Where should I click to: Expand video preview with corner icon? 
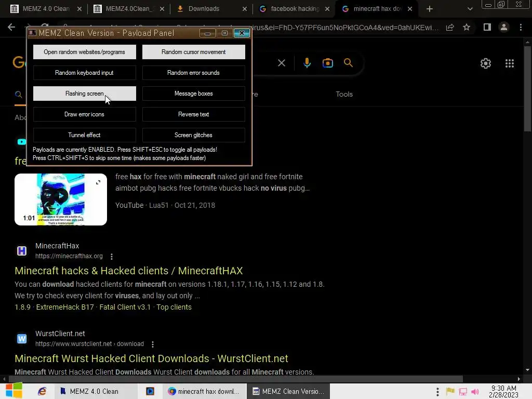pyautogui.click(x=98, y=182)
